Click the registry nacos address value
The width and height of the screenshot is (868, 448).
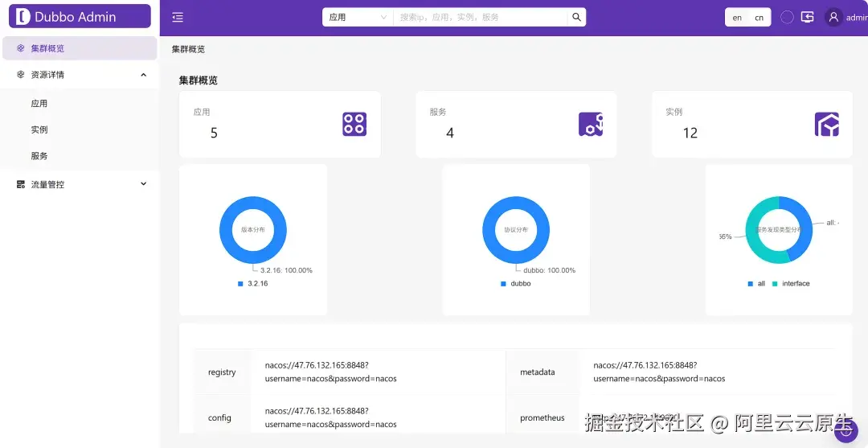(x=331, y=372)
